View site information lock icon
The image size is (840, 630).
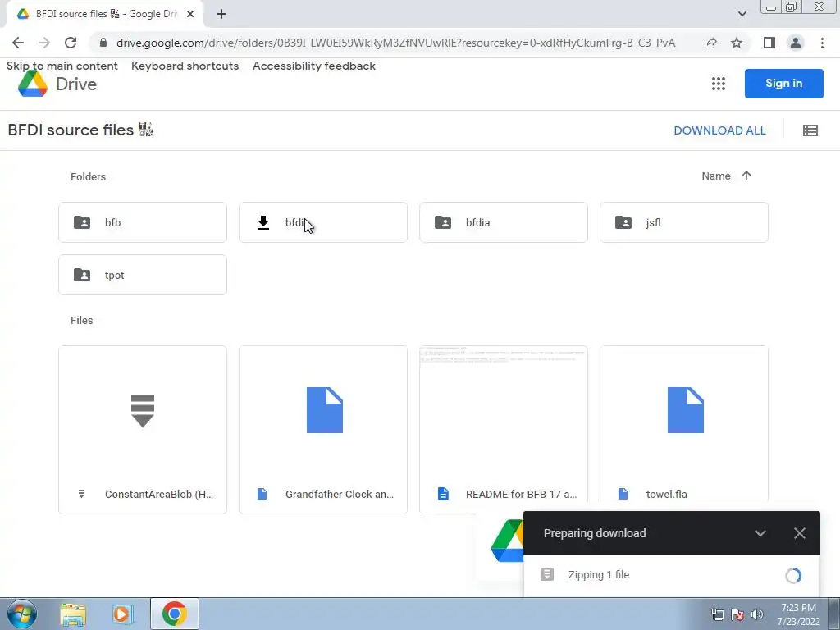click(103, 43)
